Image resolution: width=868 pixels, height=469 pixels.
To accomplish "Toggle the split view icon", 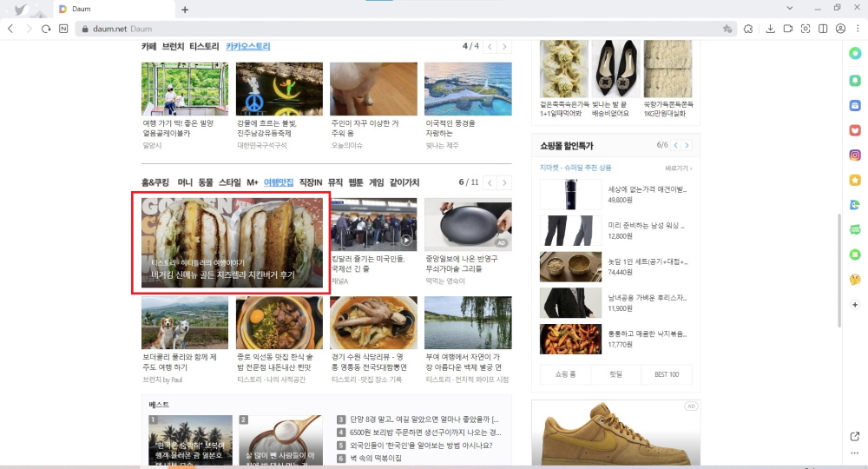I will tap(823, 29).
